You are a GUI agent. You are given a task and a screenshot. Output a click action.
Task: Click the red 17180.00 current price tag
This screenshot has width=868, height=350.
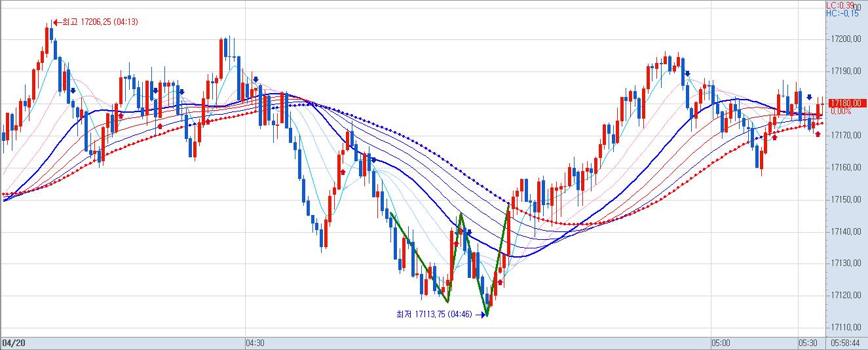[x=848, y=103]
